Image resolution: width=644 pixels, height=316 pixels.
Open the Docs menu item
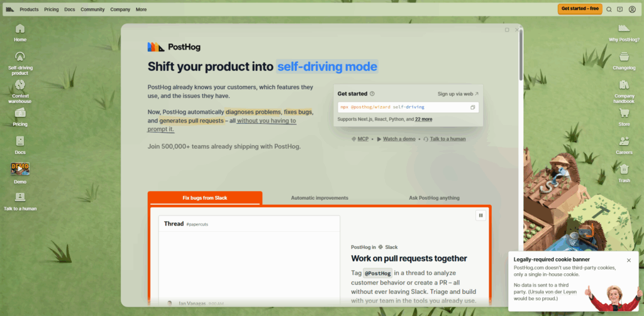pos(70,9)
